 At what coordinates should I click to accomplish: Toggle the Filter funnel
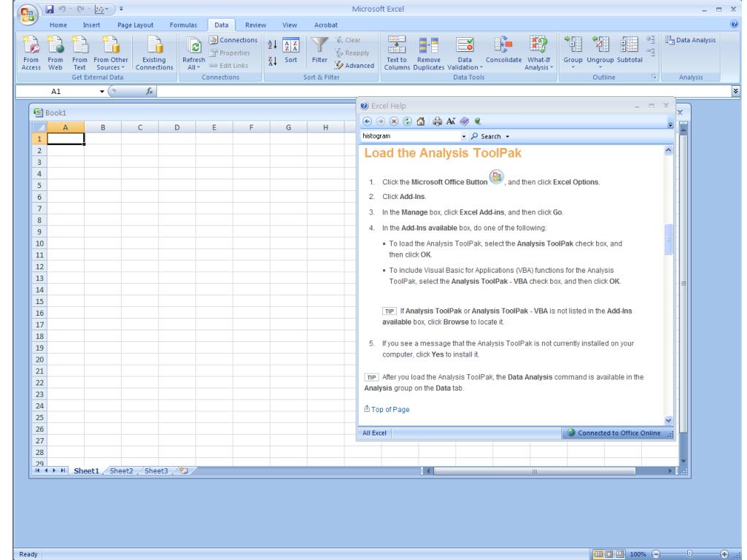320,50
